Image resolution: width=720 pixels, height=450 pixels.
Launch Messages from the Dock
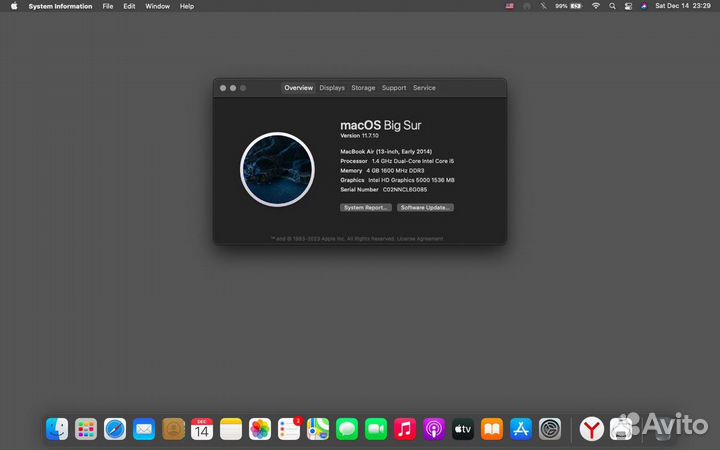tap(347, 429)
